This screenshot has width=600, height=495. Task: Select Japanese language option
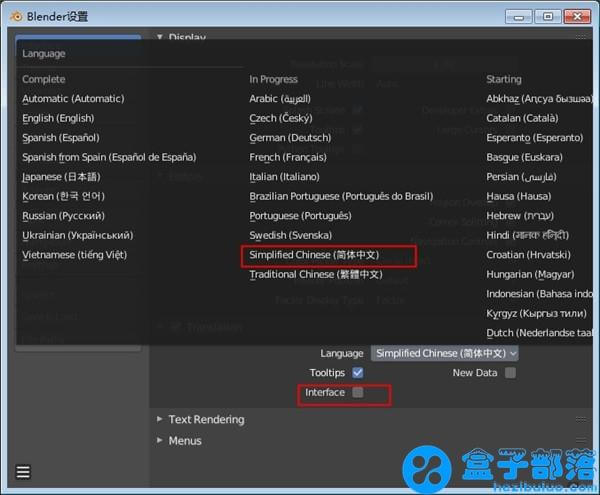pos(61,177)
